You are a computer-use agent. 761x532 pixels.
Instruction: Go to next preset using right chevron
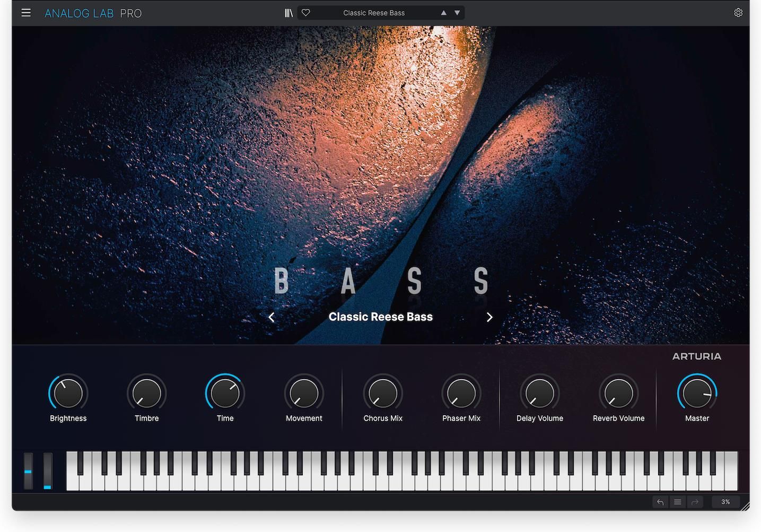(x=489, y=317)
